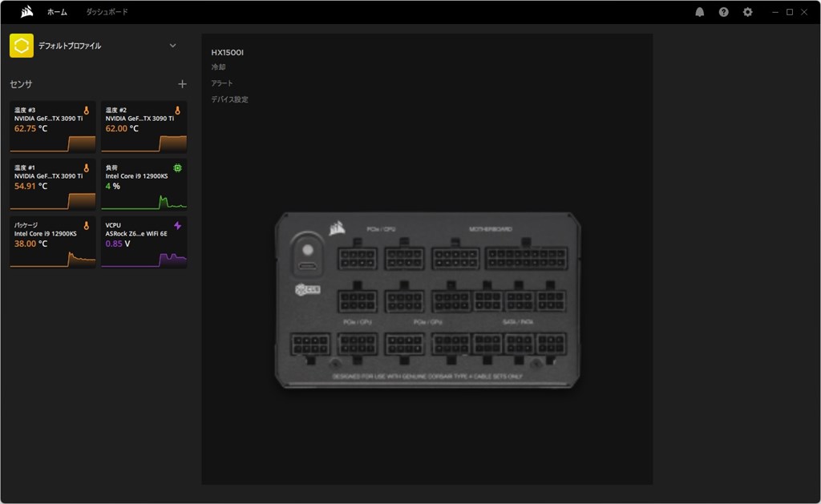Click thermometer icon on パッケージ card
The width and height of the screenshot is (821, 504).
(87, 226)
